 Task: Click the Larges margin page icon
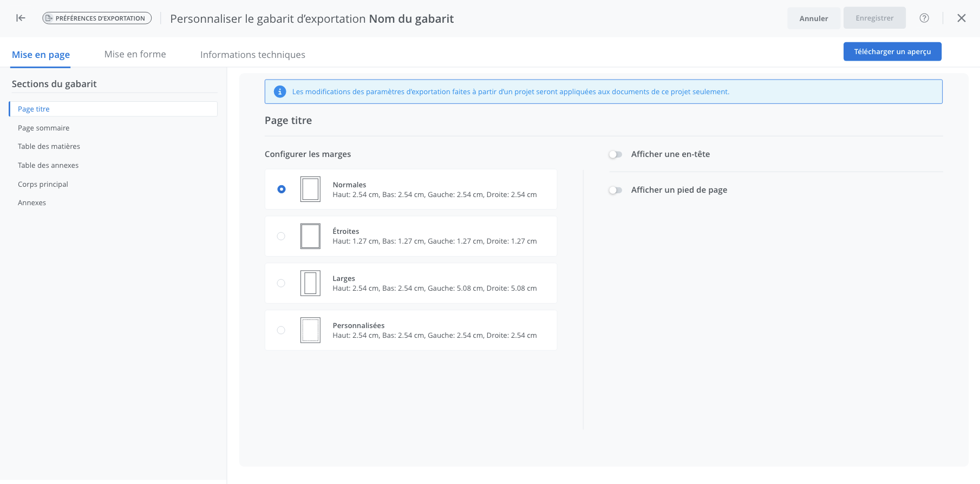pos(310,283)
